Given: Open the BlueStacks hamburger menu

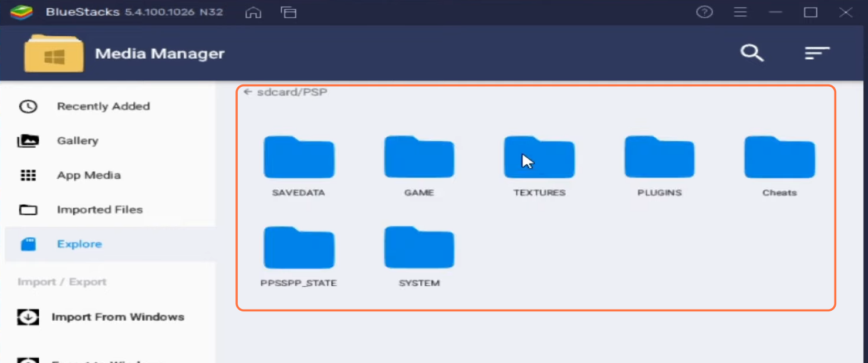Looking at the screenshot, I should (740, 12).
